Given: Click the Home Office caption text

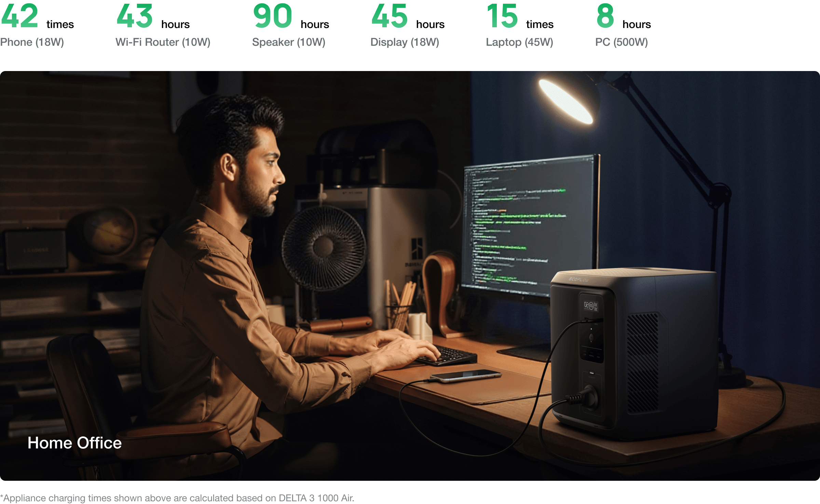Looking at the screenshot, I should coord(74,443).
